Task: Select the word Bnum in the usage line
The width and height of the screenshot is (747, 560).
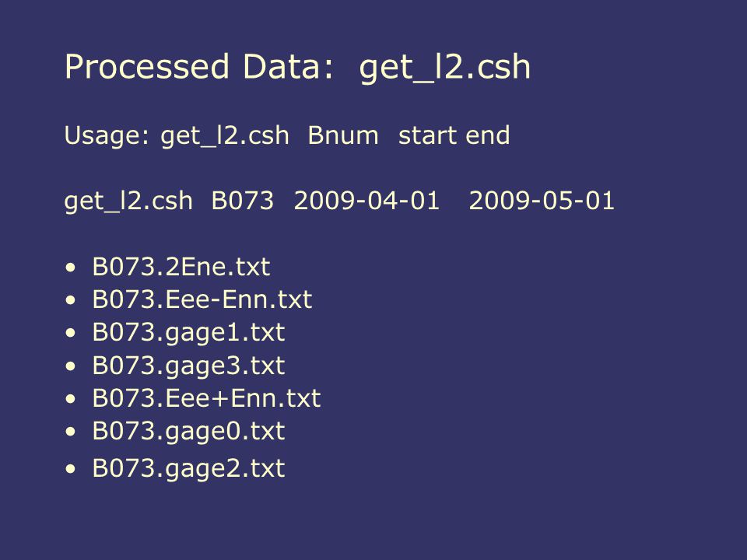Action: (x=343, y=135)
